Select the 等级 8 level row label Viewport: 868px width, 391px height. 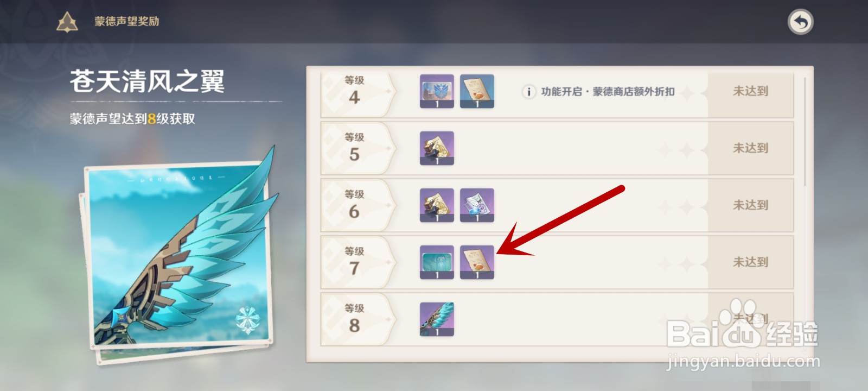[x=354, y=319]
